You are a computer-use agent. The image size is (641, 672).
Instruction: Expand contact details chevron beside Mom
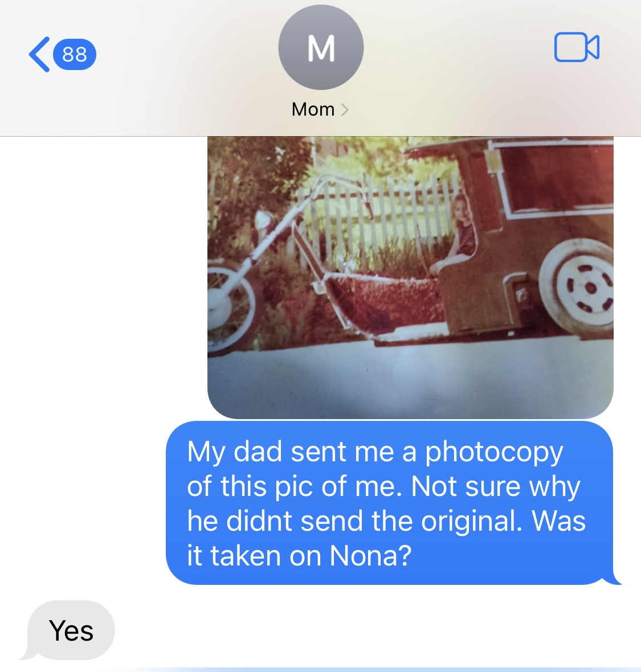pos(345,110)
